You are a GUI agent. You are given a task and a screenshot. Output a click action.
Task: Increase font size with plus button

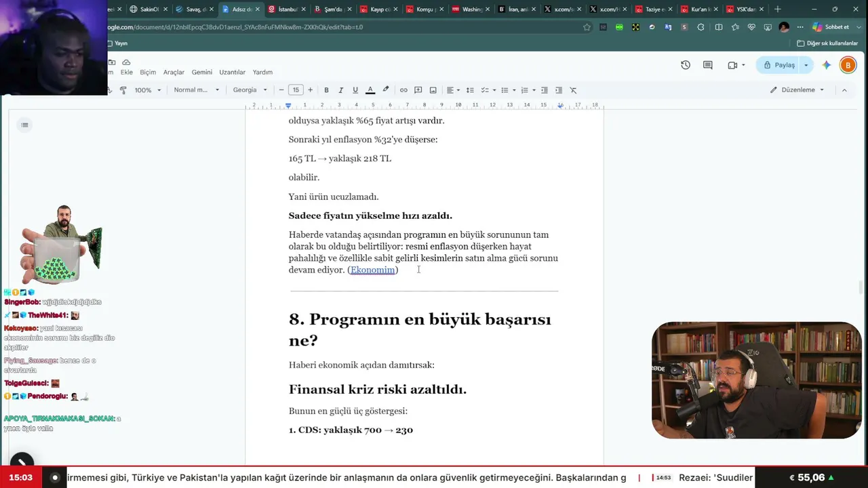310,90
